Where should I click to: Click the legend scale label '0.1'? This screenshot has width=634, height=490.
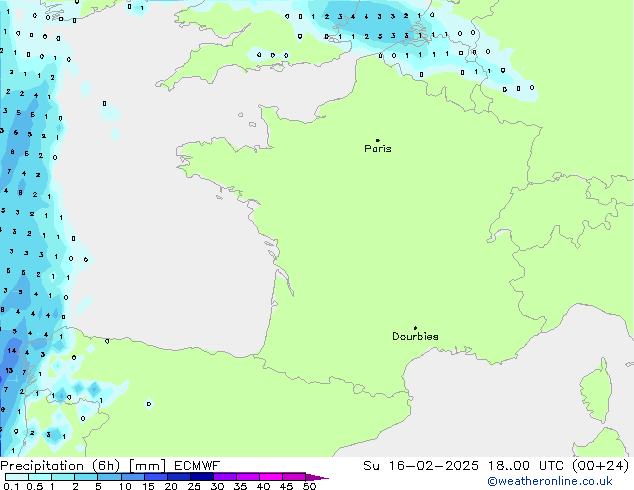[x=11, y=486]
